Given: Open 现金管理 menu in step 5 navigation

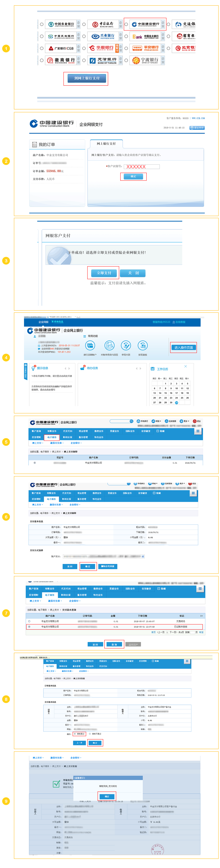Looking at the screenshot, I should [83, 431].
